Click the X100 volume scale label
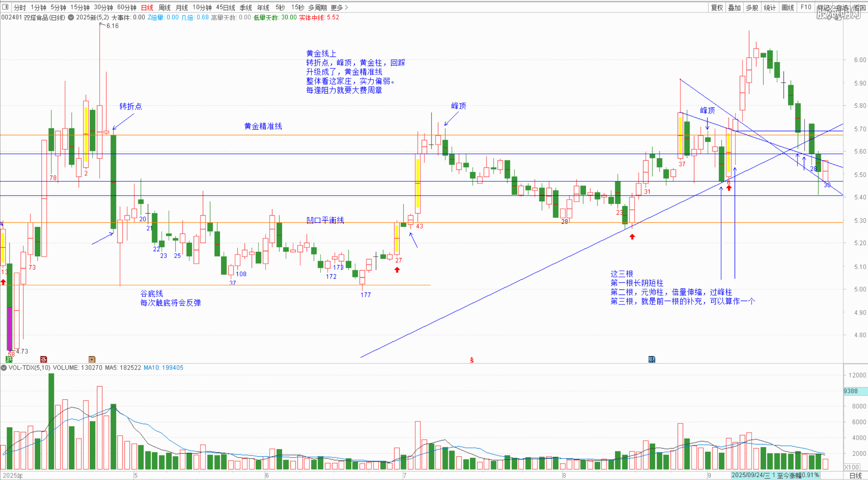Image resolution: width=868 pixels, height=480 pixels. pyautogui.click(x=851, y=467)
